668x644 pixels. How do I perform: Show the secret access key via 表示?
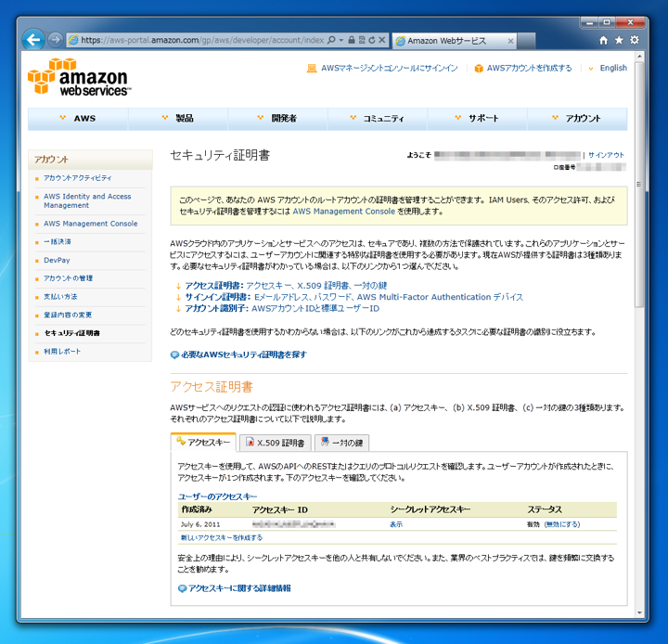[396, 524]
